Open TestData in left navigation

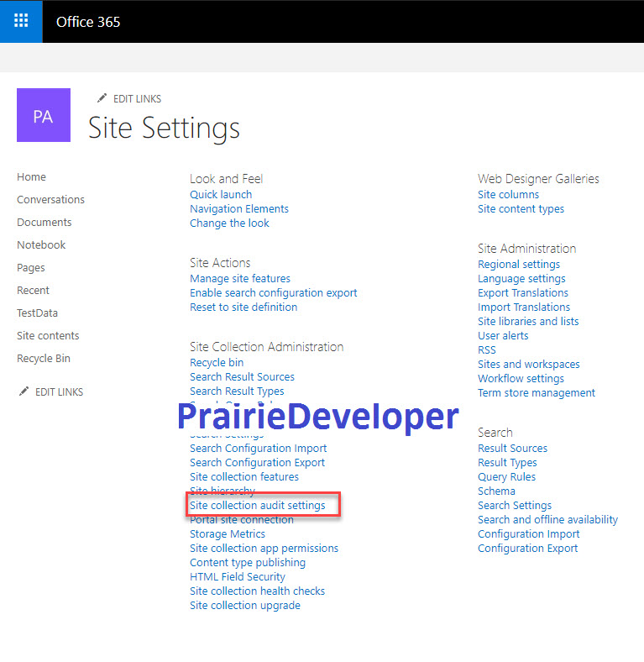click(x=37, y=313)
